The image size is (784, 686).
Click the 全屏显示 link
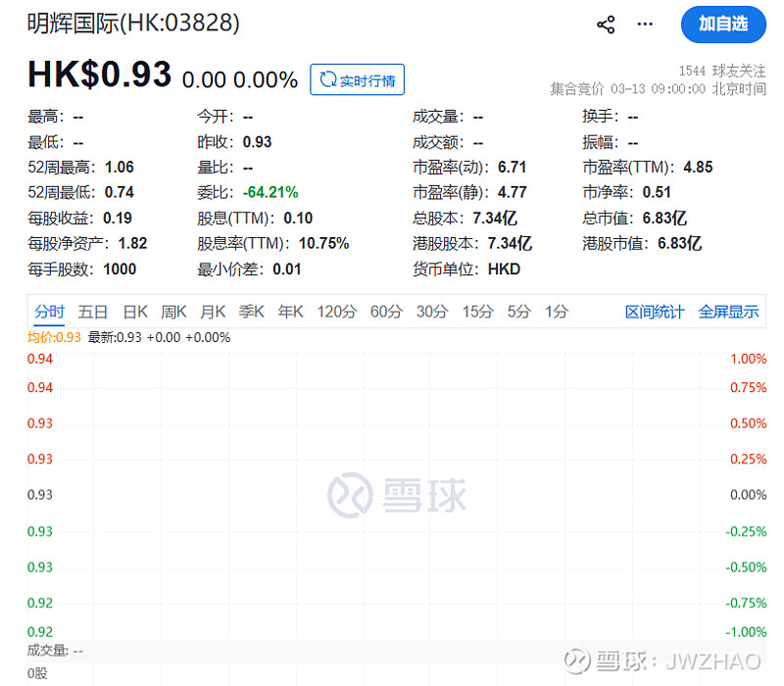[x=728, y=312]
